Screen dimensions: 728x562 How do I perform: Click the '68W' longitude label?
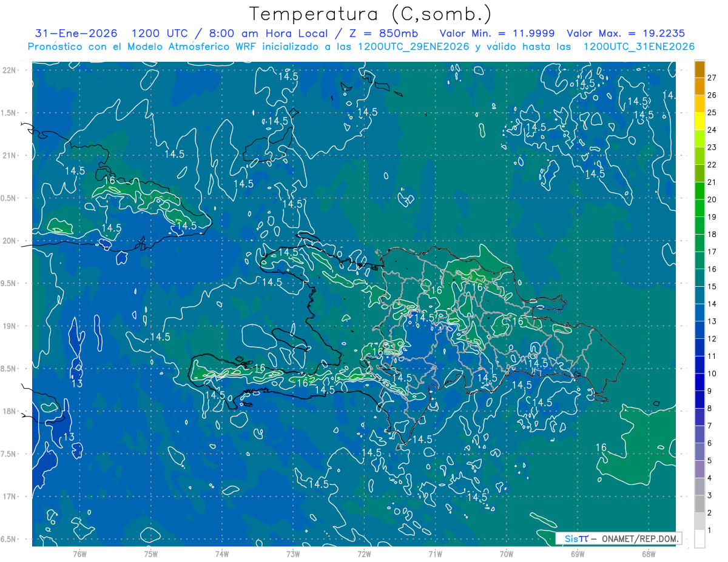coord(648,554)
